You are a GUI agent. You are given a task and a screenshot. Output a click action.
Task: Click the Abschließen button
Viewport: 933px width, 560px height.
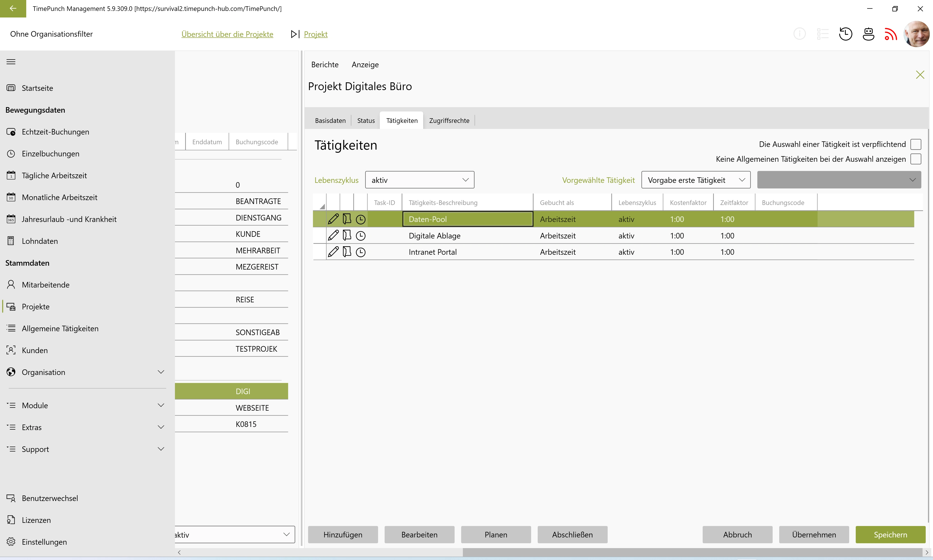tap(573, 535)
